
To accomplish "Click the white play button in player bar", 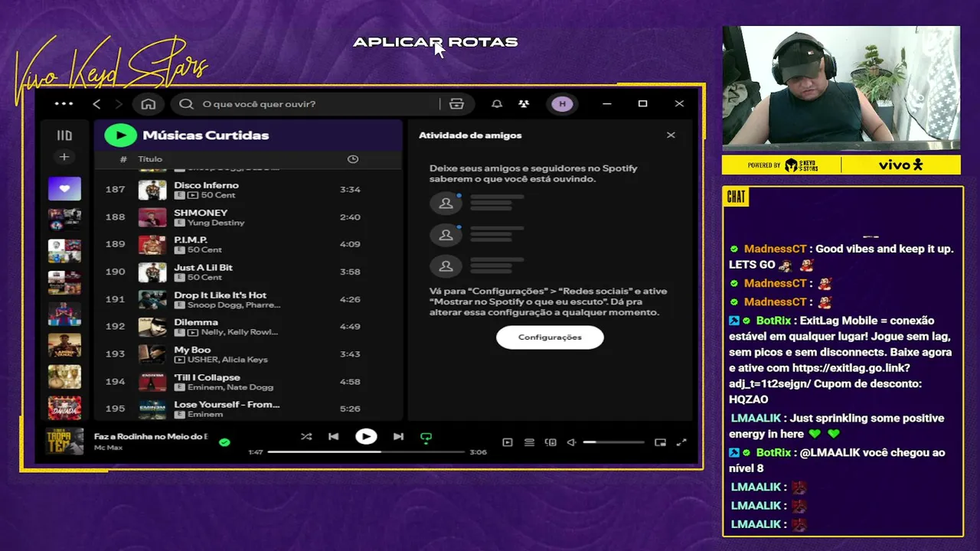I will point(366,437).
